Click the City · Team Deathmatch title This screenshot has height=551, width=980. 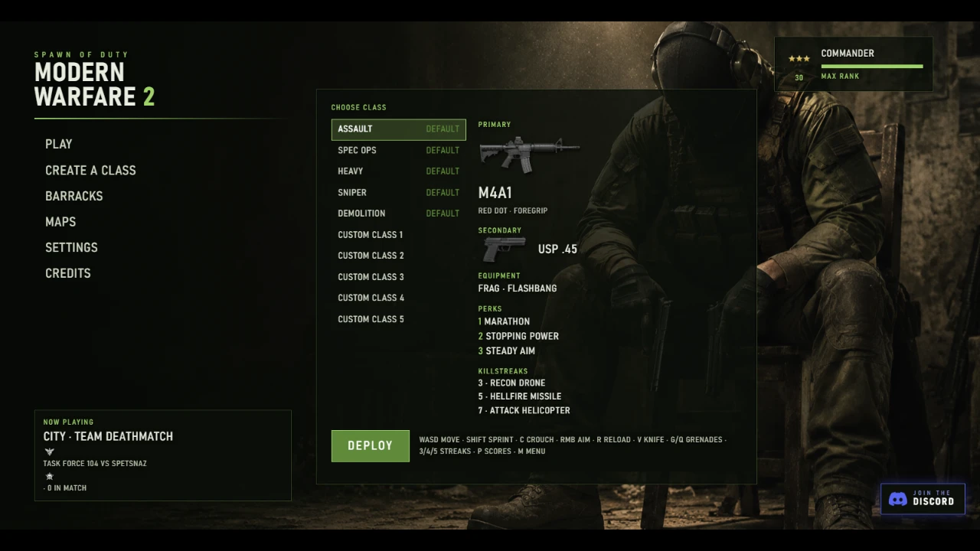pos(108,436)
